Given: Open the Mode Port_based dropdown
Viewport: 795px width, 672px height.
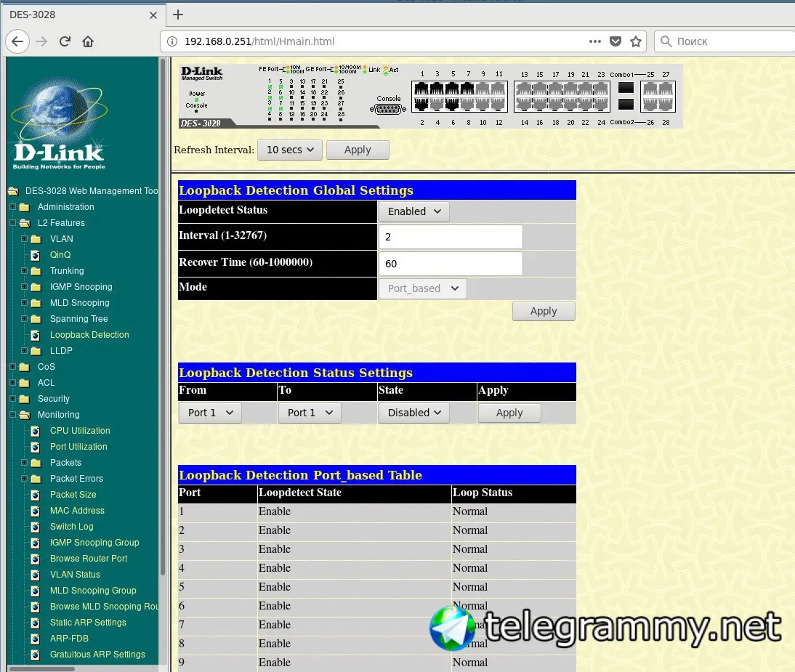Looking at the screenshot, I should (x=422, y=288).
